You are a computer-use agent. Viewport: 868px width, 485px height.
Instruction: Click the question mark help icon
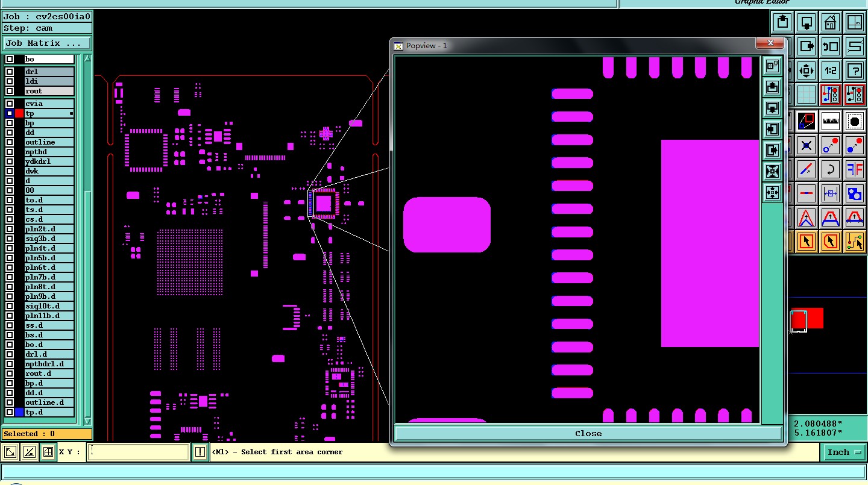click(x=854, y=70)
